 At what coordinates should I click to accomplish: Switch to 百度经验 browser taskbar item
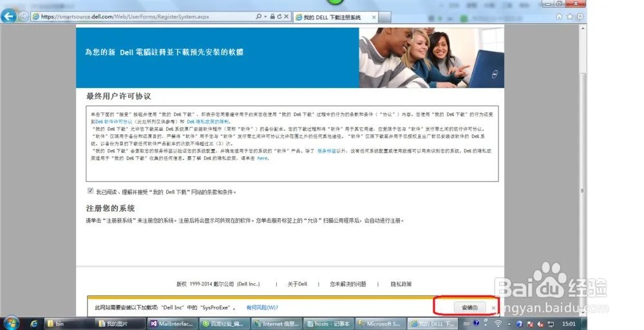click(x=225, y=324)
